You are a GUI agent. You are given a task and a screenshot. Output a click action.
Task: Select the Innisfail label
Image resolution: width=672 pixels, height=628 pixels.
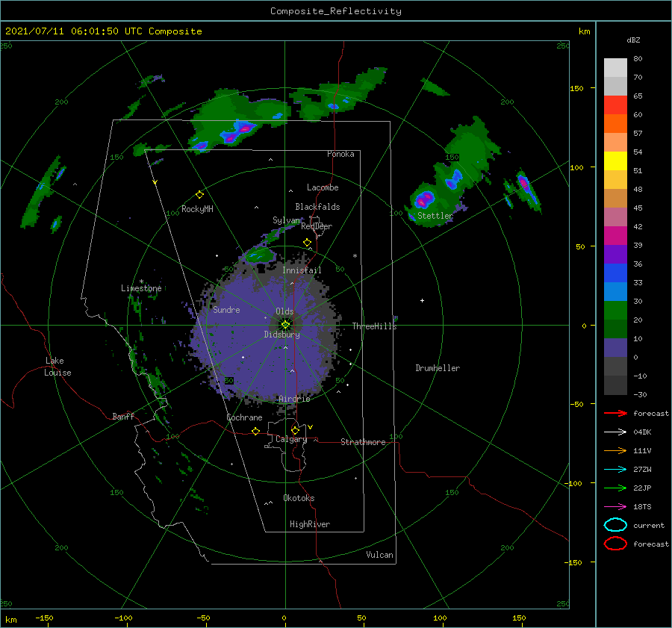click(x=302, y=270)
